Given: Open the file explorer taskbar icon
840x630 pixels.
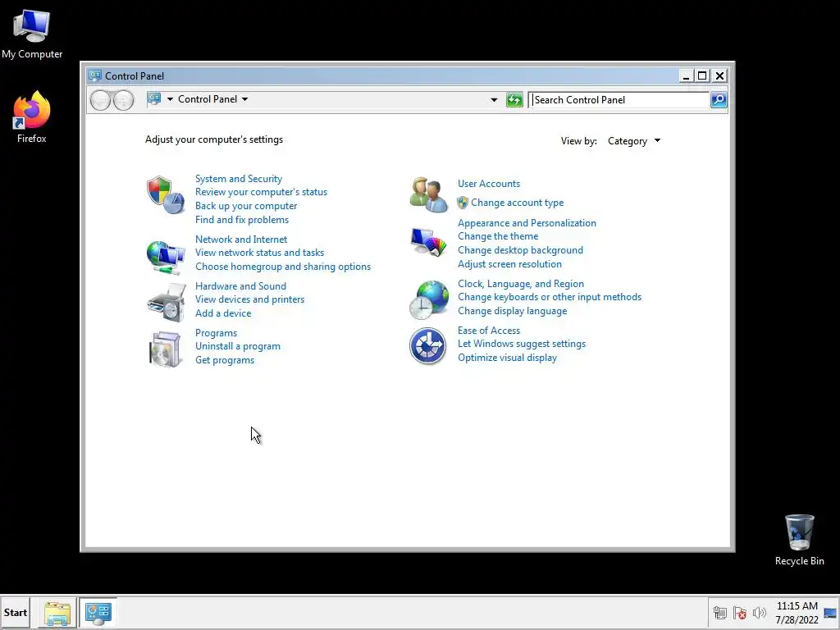Looking at the screenshot, I should point(57,613).
